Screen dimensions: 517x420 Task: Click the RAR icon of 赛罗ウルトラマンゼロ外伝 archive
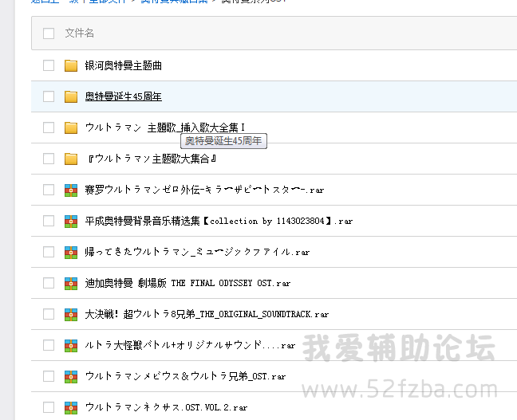[x=71, y=190]
